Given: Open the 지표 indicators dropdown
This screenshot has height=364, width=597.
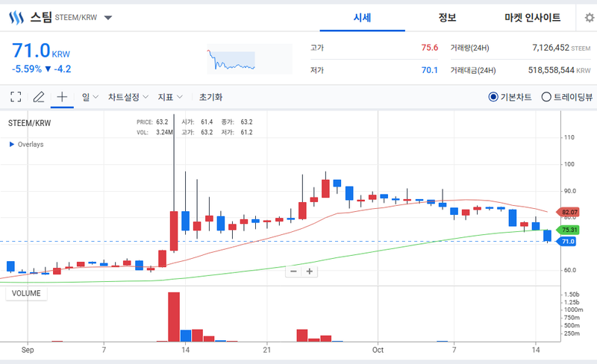Looking at the screenshot, I should [170, 97].
